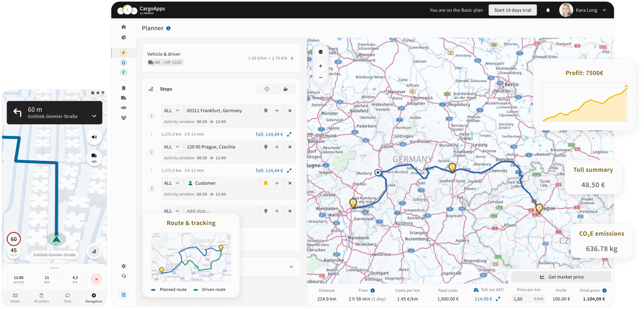Toggle the clock time-window option

(267, 89)
